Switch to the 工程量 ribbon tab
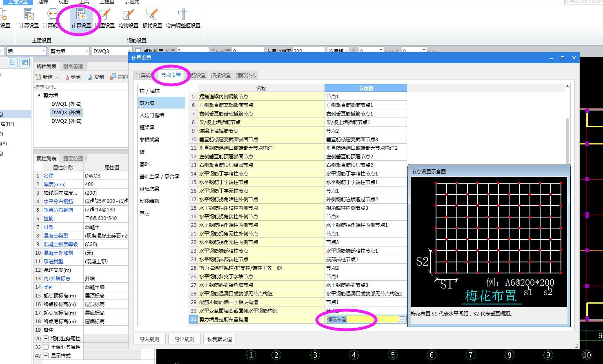Image resolution: width=603 pixels, height=364 pixels. point(107,2)
